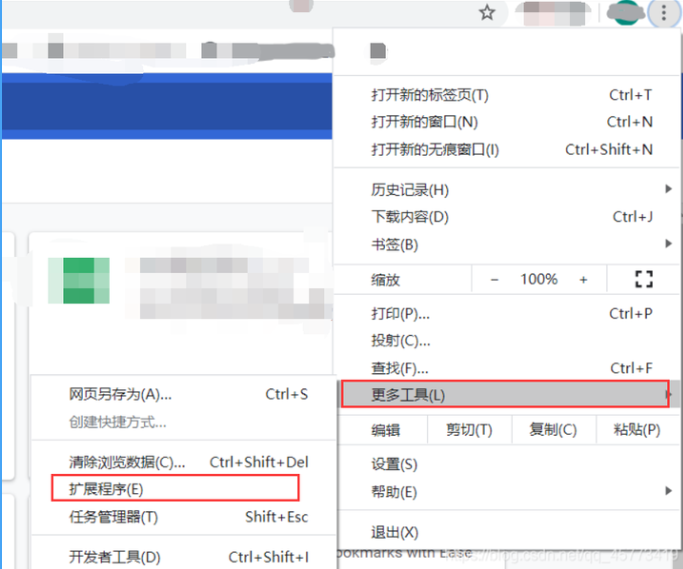Expand the 书签(B) submenu
This screenshot has height=569, width=683.
tap(510, 244)
